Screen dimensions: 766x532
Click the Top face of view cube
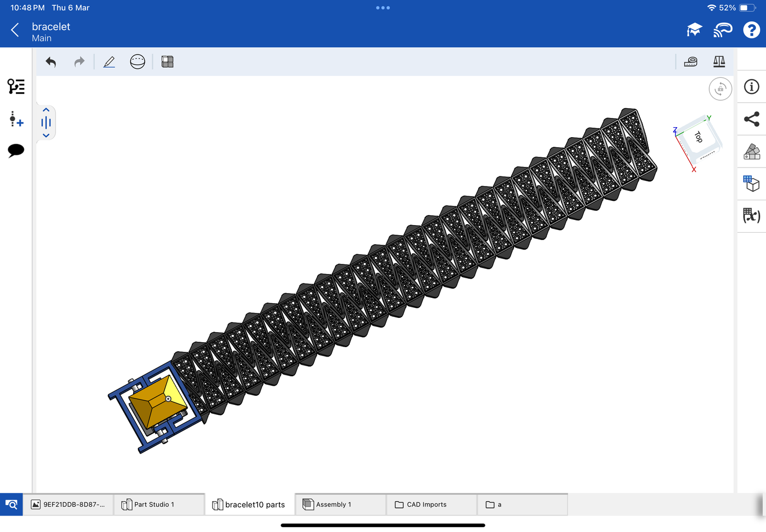point(700,138)
